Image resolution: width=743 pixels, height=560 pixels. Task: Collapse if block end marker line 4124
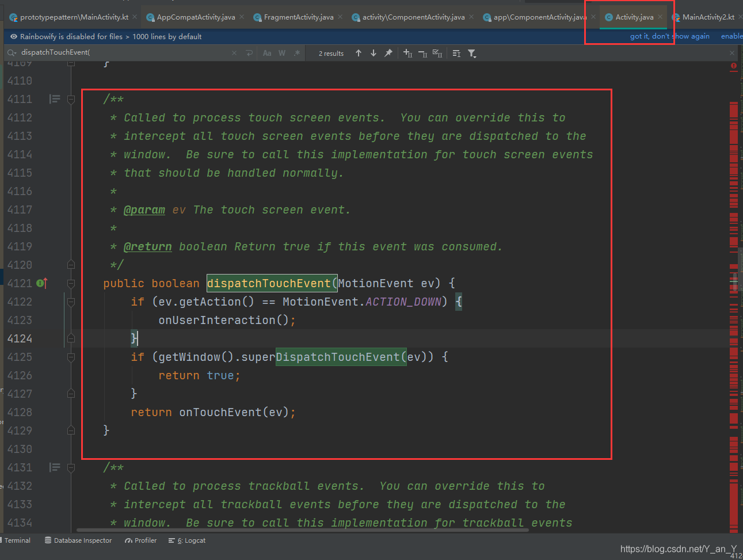71,338
